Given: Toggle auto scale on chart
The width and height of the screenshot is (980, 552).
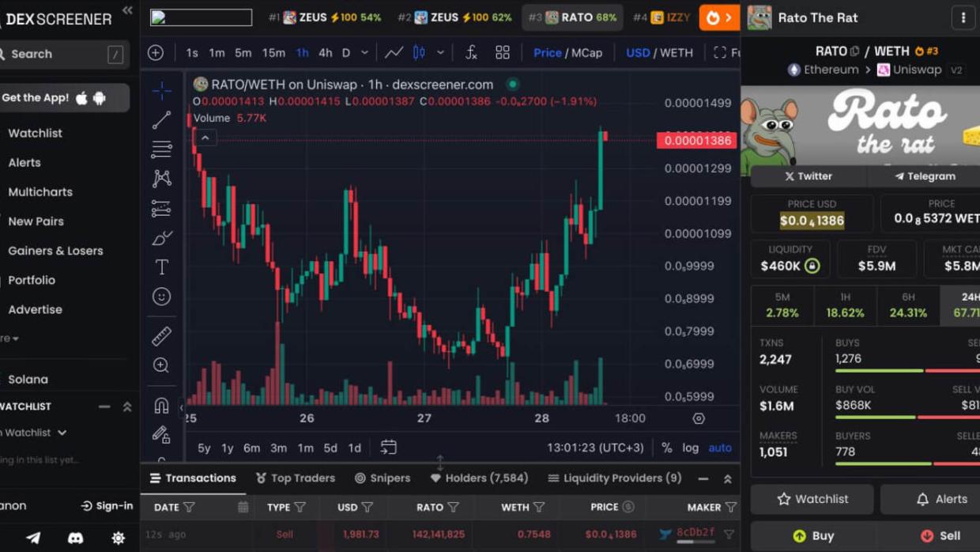Looking at the screenshot, I should tap(720, 448).
